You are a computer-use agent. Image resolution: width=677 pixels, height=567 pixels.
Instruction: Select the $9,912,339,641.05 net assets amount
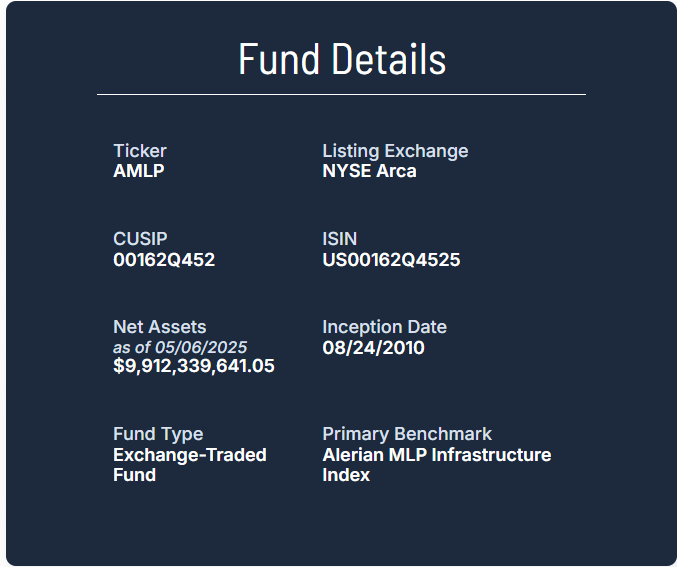(x=194, y=366)
